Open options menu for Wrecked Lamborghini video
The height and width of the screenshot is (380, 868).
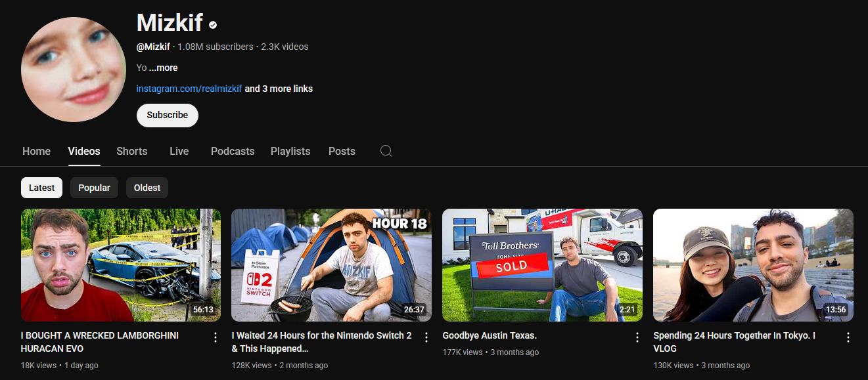(215, 337)
